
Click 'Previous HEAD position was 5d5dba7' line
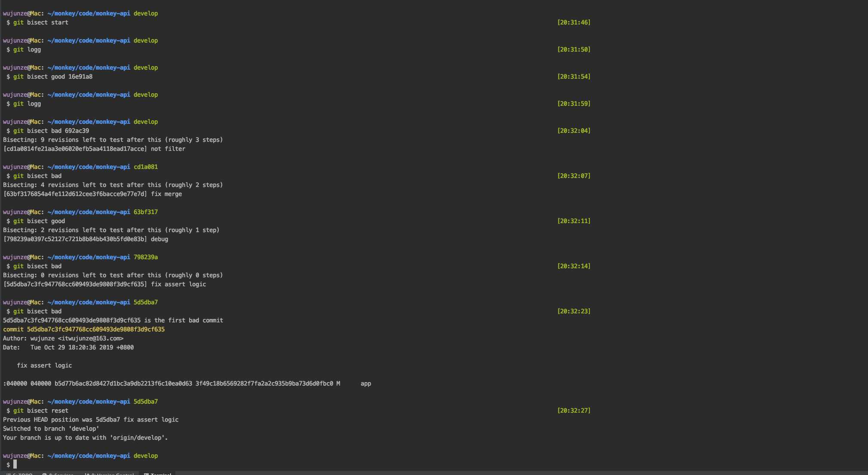(91, 420)
